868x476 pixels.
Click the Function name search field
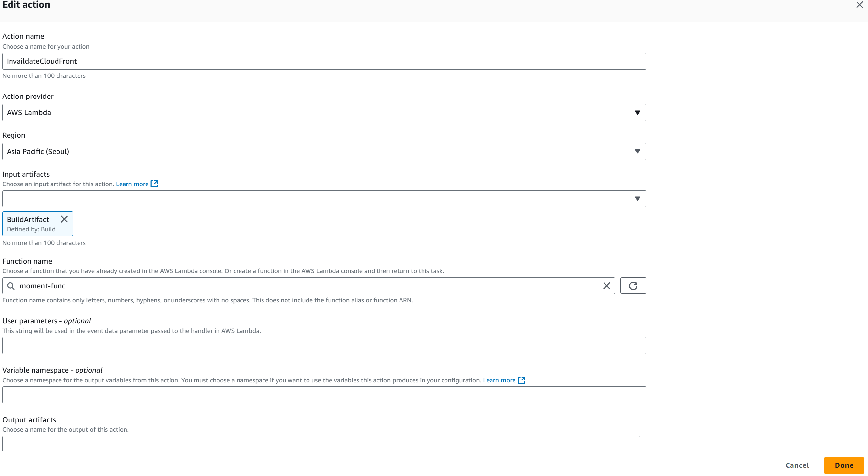click(308, 286)
